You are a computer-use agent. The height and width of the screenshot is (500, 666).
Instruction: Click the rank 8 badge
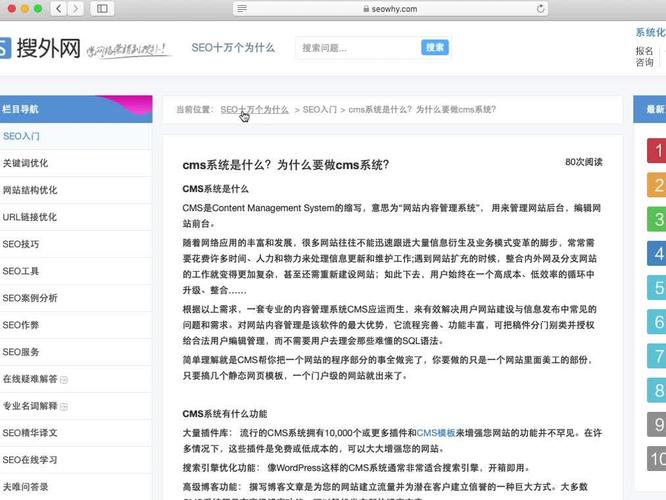coord(657,390)
